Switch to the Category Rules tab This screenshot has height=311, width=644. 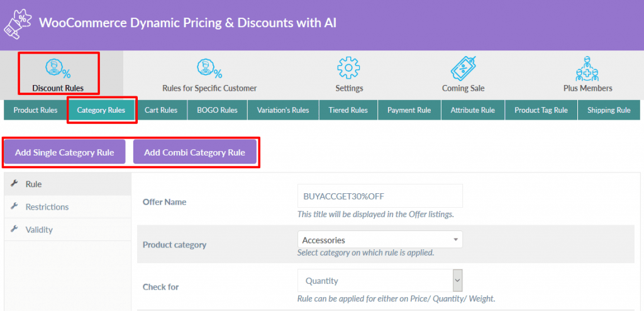tap(101, 110)
